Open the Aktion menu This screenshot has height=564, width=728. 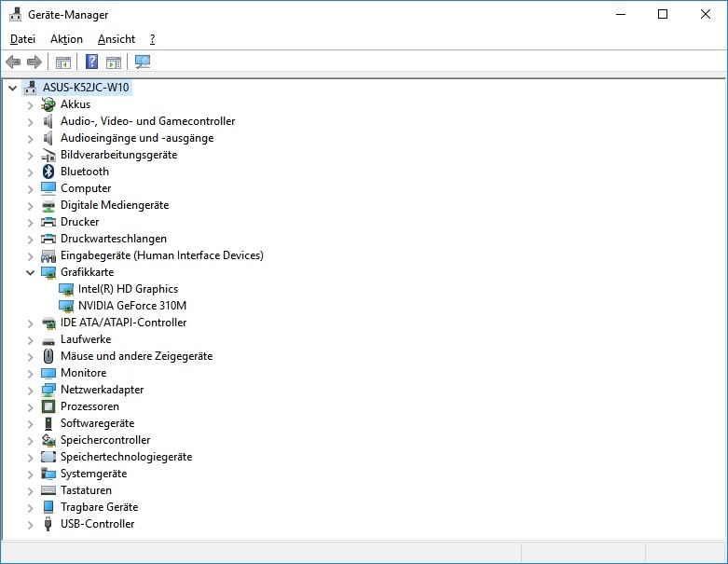pyautogui.click(x=66, y=39)
